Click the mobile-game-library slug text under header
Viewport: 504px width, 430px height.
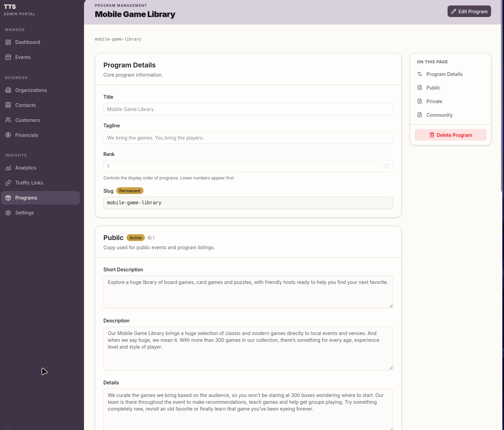(118, 39)
